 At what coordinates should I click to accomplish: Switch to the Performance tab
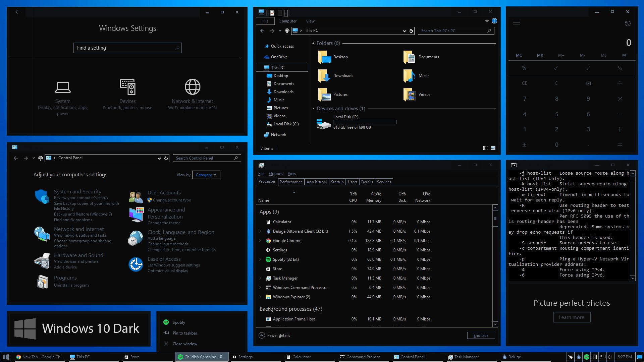291,182
